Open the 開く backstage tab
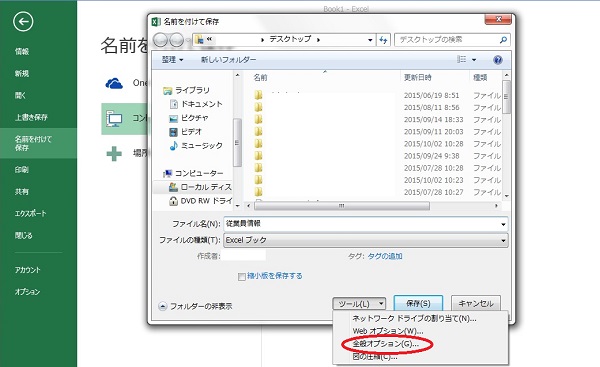The width and height of the screenshot is (600, 367). [x=20, y=95]
